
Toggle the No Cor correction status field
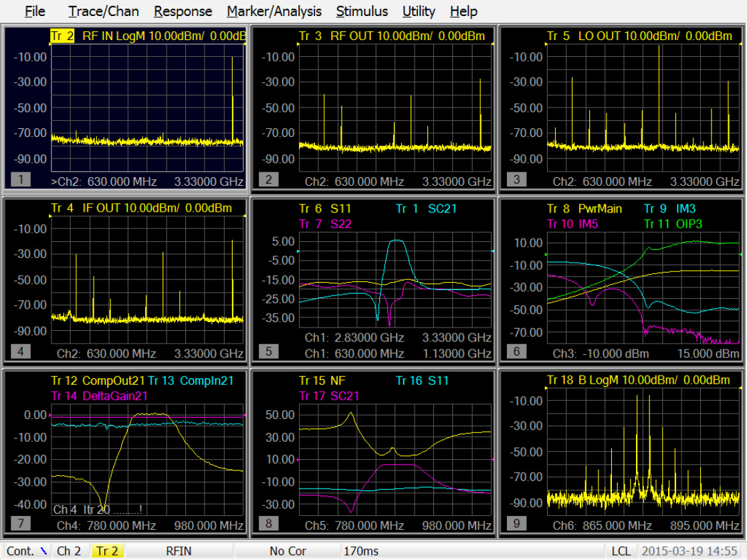click(x=288, y=551)
